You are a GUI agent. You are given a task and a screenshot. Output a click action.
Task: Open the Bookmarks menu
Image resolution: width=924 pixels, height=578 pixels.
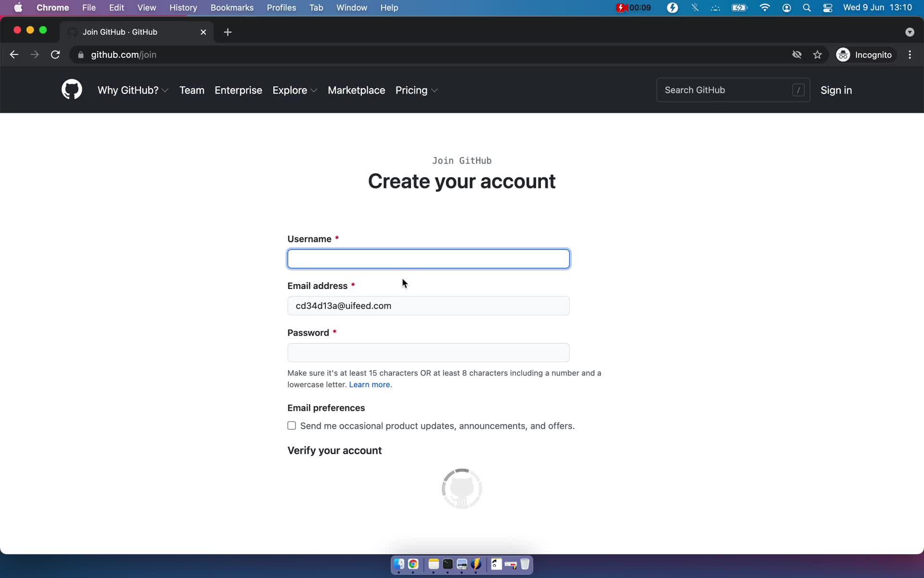click(x=232, y=8)
